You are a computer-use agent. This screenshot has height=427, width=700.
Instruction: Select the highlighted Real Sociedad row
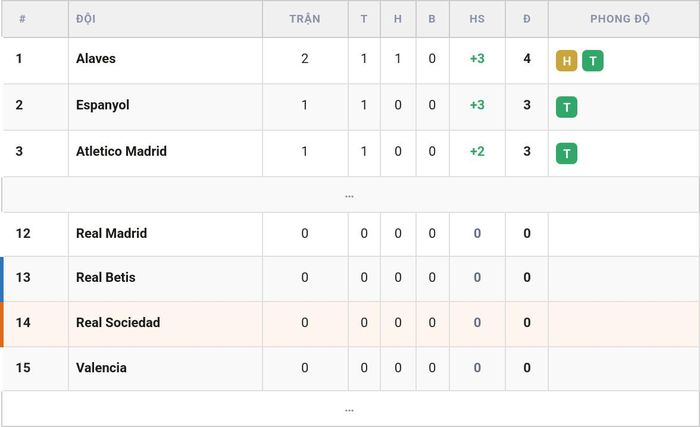tap(350, 324)
